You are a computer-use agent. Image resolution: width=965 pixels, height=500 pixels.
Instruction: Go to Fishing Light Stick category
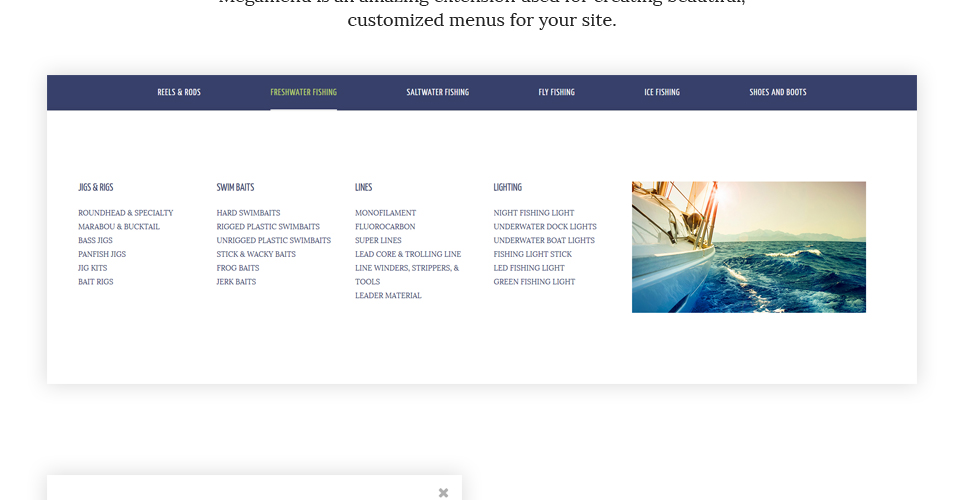coord(532,254)
